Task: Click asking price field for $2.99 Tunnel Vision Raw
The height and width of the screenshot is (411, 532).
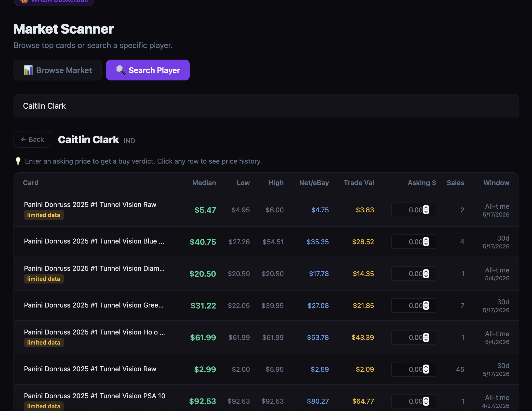Action: click(x=413, y=369)
